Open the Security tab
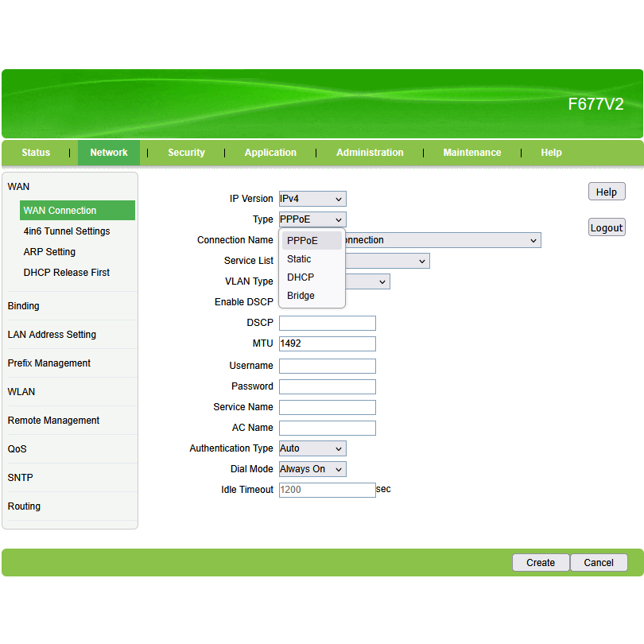The image size is (644, 644). (x=186, y=153)
